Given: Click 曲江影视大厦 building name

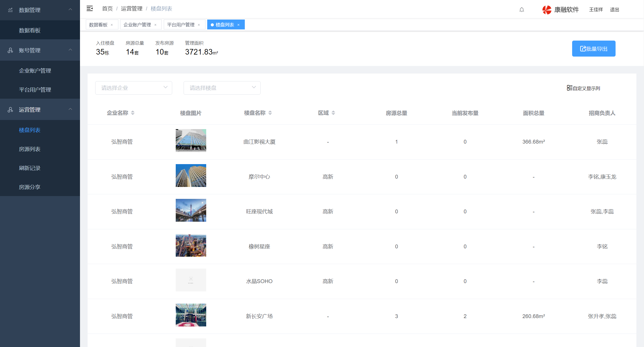Looking at the screenshot, I should coord(259,142).
